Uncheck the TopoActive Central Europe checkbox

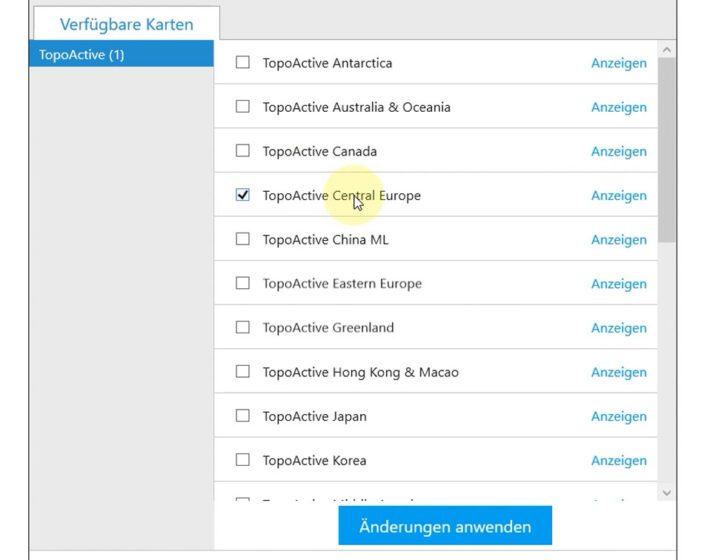click(242, 194)
